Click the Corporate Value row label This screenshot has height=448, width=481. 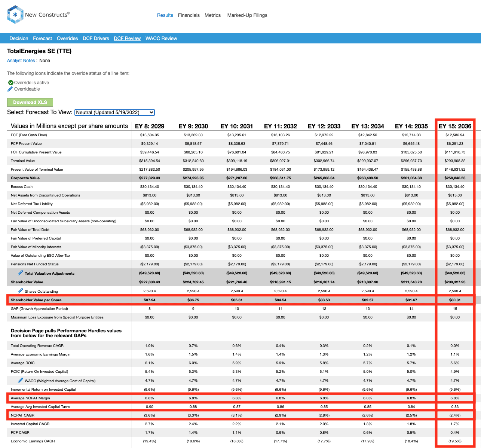tap(25, 178)
